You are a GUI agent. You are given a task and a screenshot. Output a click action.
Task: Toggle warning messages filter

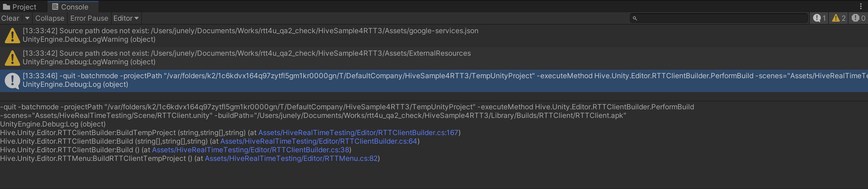pyautogui.click(x=839, y=18)
